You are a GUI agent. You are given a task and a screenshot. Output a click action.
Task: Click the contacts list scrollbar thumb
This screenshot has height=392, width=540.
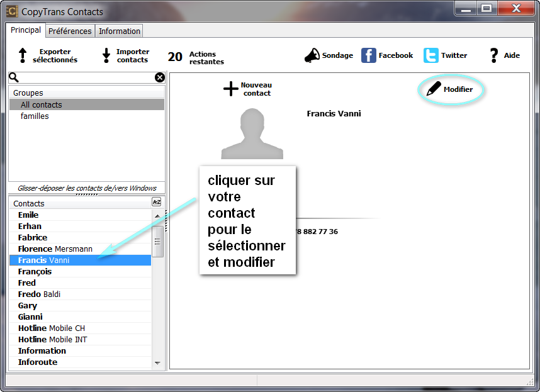click(157, 241)
